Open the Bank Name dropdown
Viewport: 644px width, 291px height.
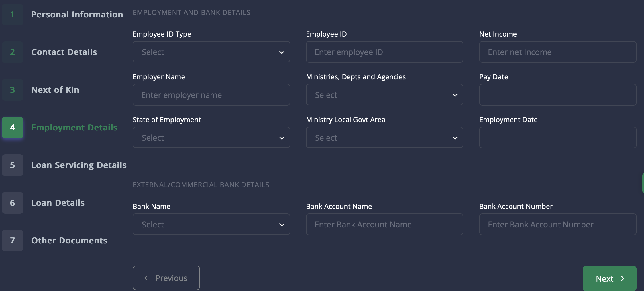[x=211, y=225]
